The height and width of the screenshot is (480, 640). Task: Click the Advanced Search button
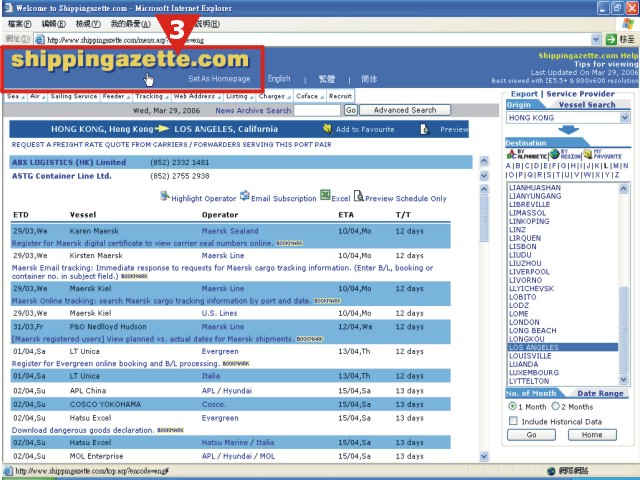(405, 110)
